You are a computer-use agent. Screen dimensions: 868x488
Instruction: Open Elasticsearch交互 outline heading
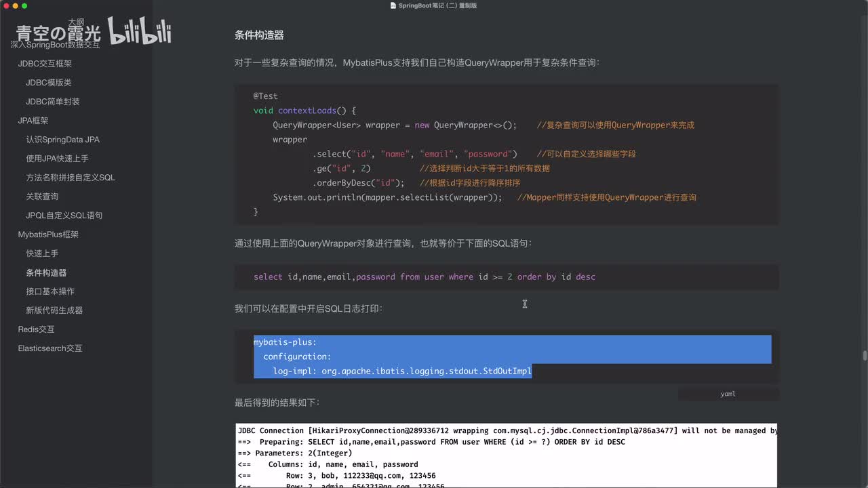(50, 348)
